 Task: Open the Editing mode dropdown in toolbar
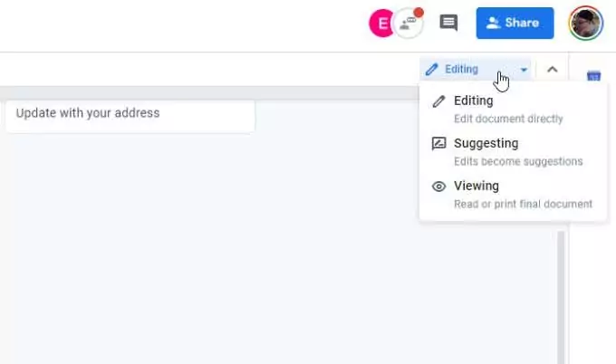click(x=462, y=70)
